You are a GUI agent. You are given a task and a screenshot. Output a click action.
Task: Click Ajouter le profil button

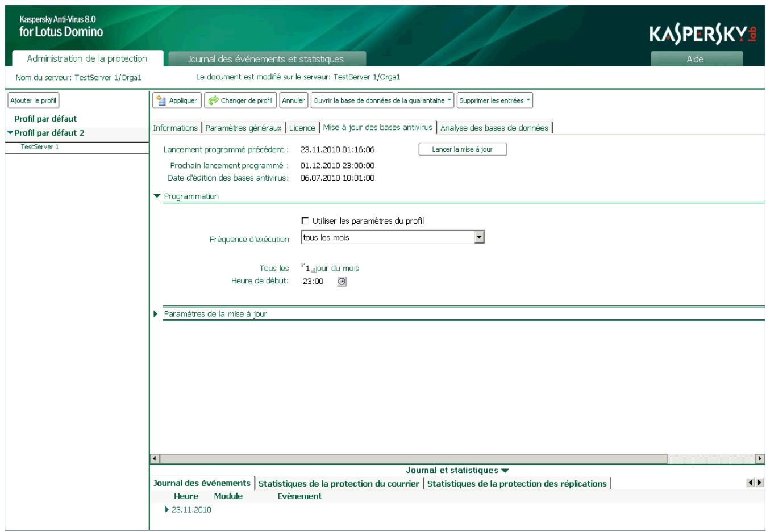pos(33,100)
